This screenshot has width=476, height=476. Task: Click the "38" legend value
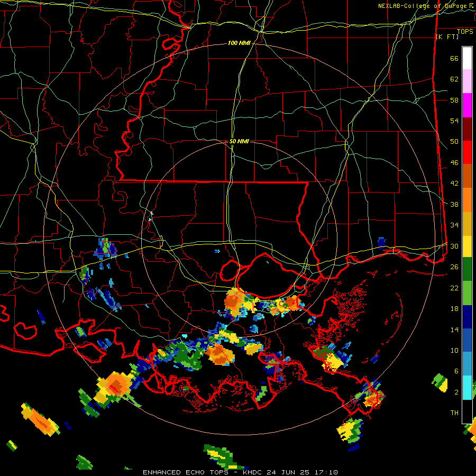[x=454, y=204]
